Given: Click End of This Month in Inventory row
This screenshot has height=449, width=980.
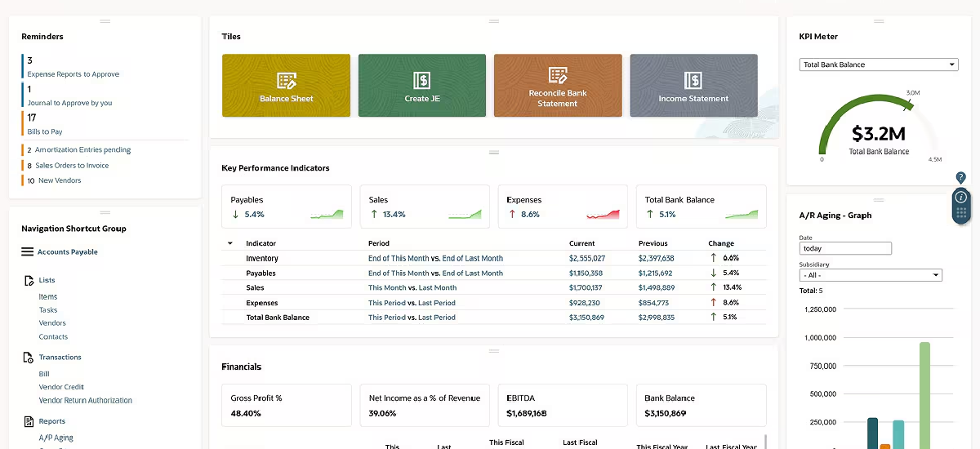Looking at the screenshot, I should pyautogui.click(x=399, y=259).
